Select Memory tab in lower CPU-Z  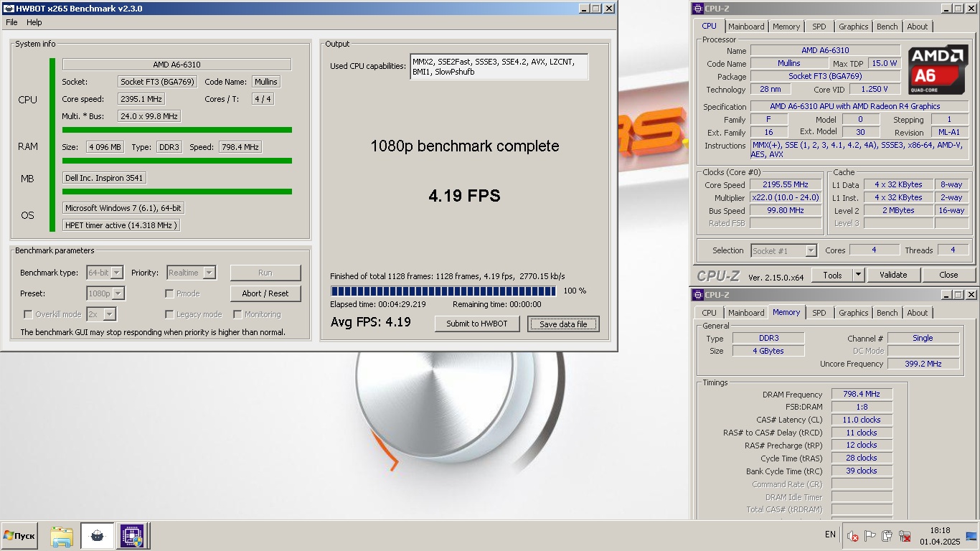786,312
